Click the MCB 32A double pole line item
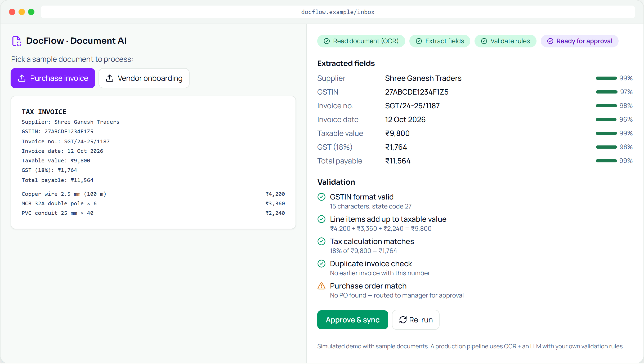 153,203
